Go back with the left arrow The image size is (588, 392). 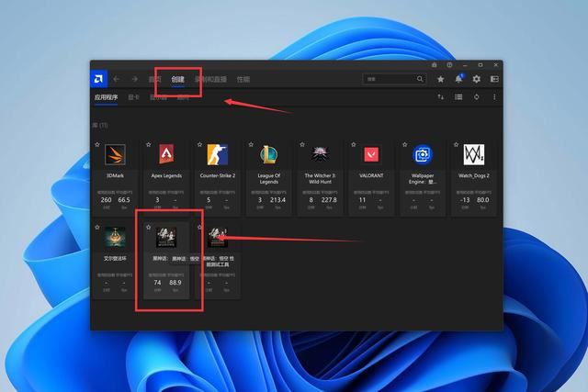point(117,79)
